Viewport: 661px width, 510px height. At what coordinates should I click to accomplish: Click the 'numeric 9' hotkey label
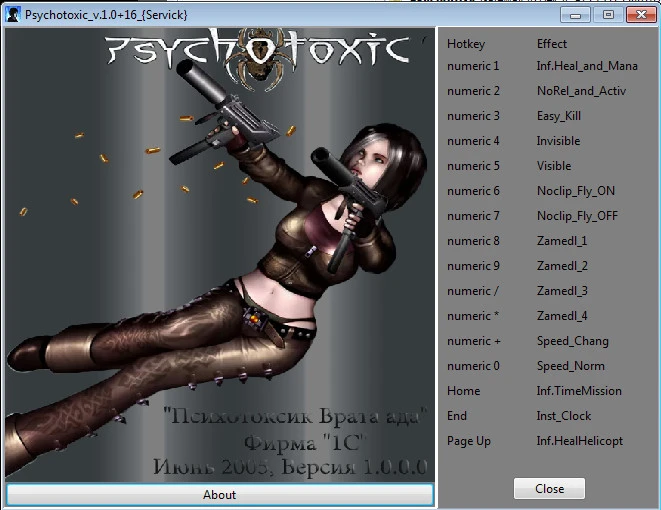(473, 266)
